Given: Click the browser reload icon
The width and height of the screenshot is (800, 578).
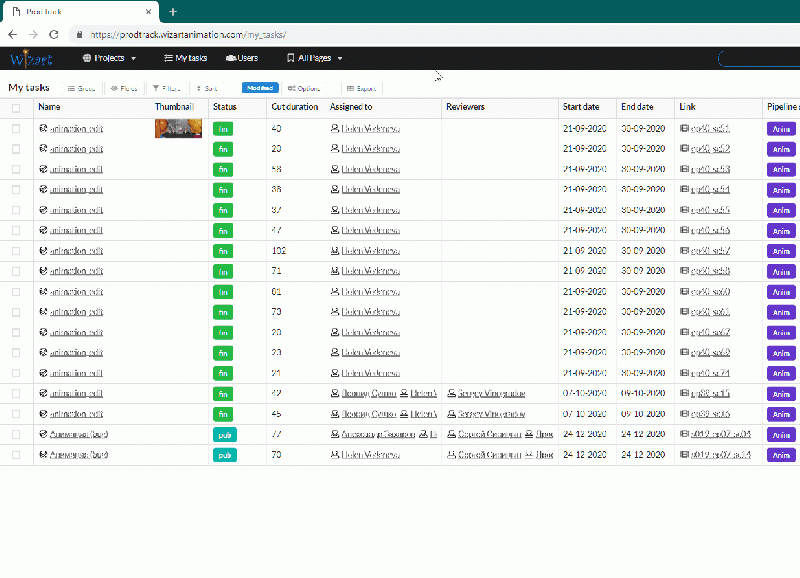Looking at the screenshot, I should pos(54,34).
